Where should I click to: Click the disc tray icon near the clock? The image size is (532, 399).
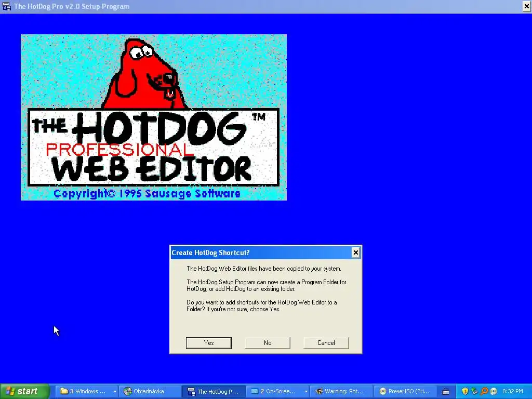click(494, 391)
